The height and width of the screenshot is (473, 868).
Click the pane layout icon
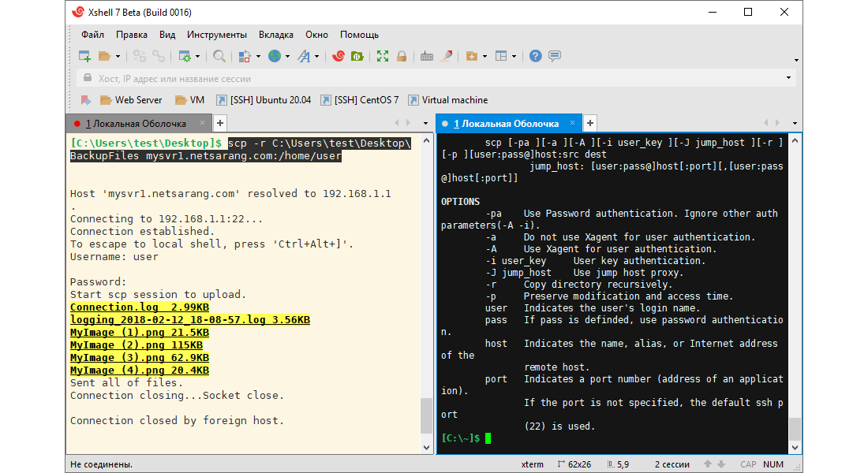click(x=501, y=56)
